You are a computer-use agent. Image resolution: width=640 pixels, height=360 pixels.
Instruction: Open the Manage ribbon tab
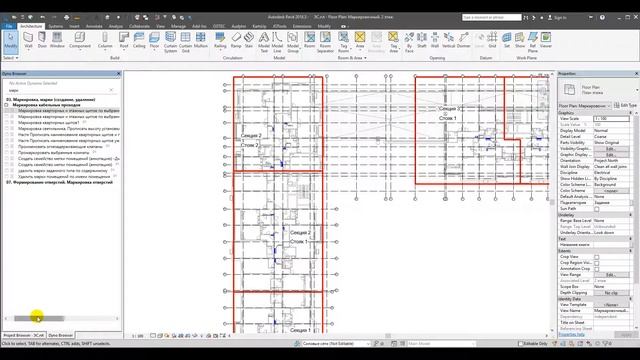coord(178,26)
